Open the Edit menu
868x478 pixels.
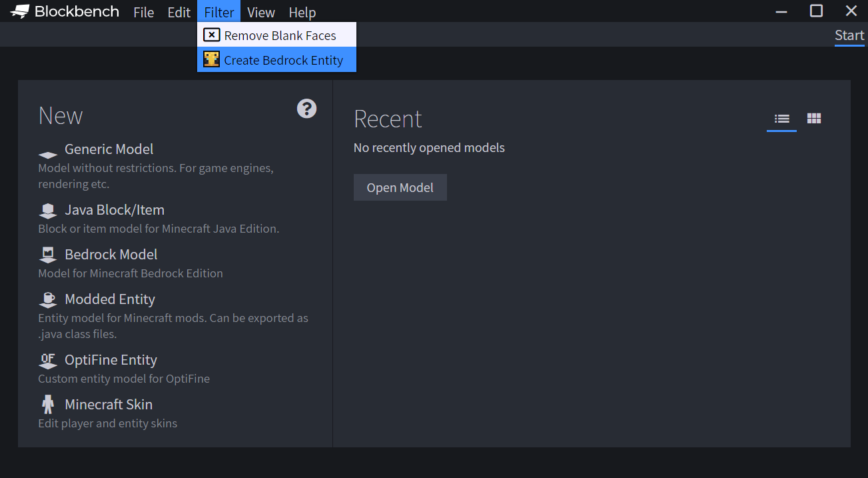(x=179, y=12)
